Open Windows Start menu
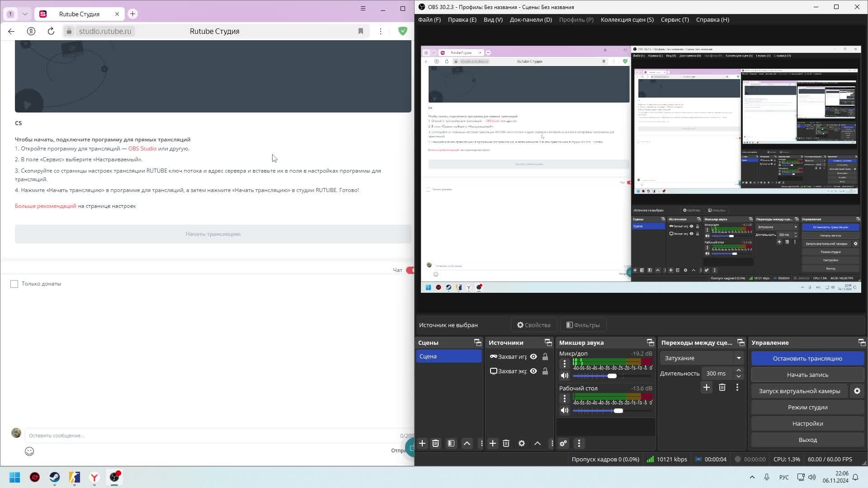Screen dimensions: 868x488 (15, 477)
